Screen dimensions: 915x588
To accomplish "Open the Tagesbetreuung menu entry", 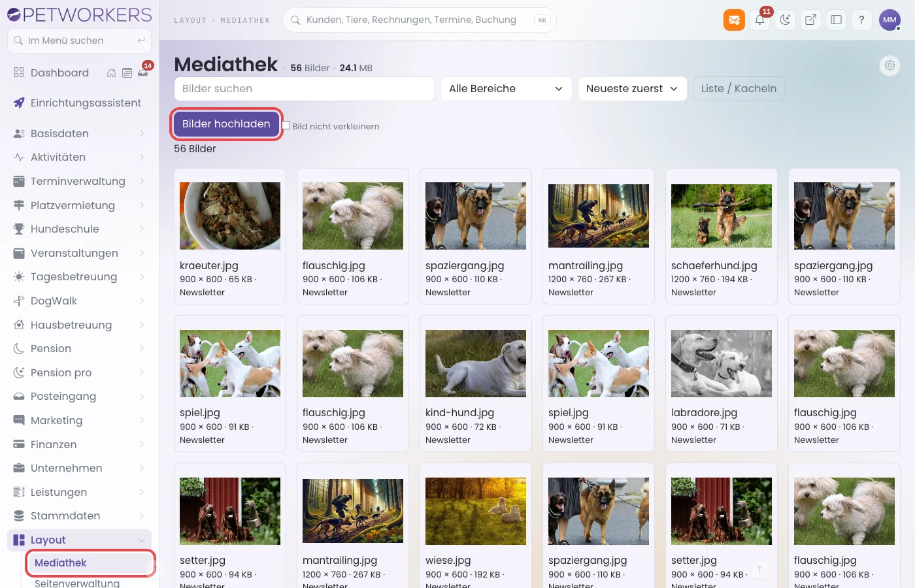I will click(x=79, y=276).
